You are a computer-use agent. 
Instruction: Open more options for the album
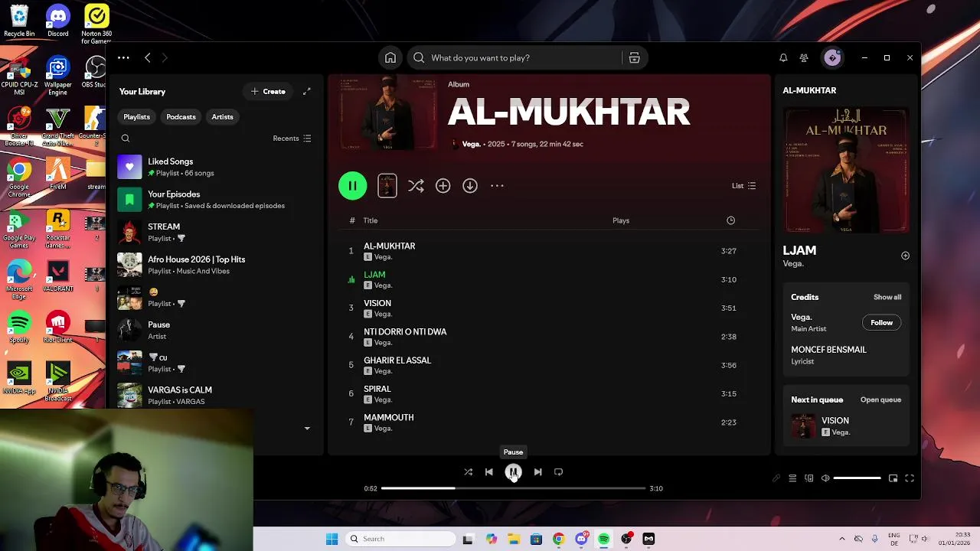point(497,186)
